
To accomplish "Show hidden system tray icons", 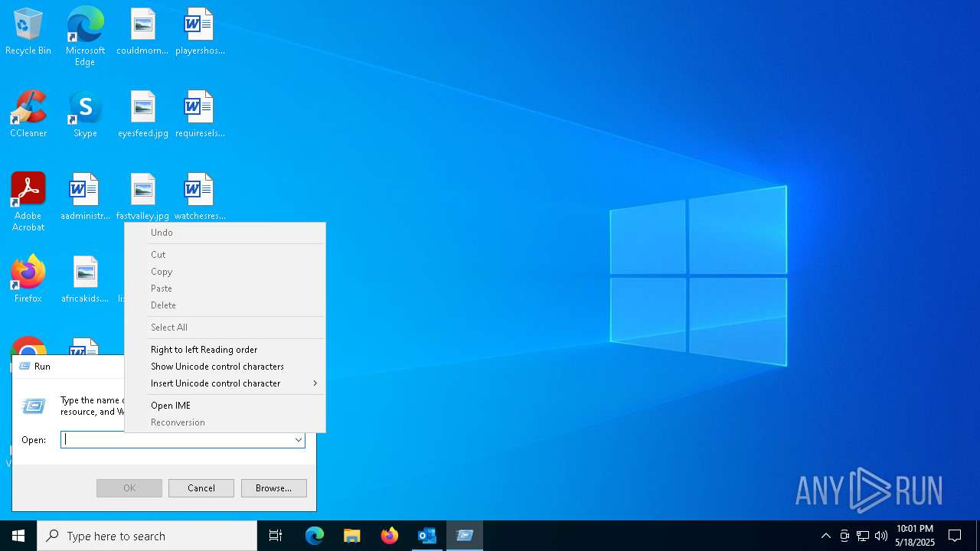I will pos(825,536).
